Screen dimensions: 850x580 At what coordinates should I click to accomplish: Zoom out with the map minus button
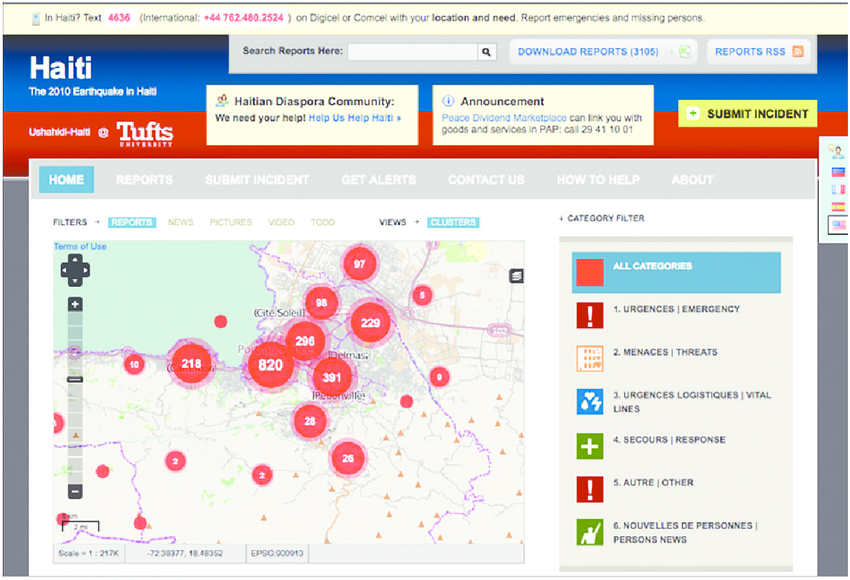75,492
